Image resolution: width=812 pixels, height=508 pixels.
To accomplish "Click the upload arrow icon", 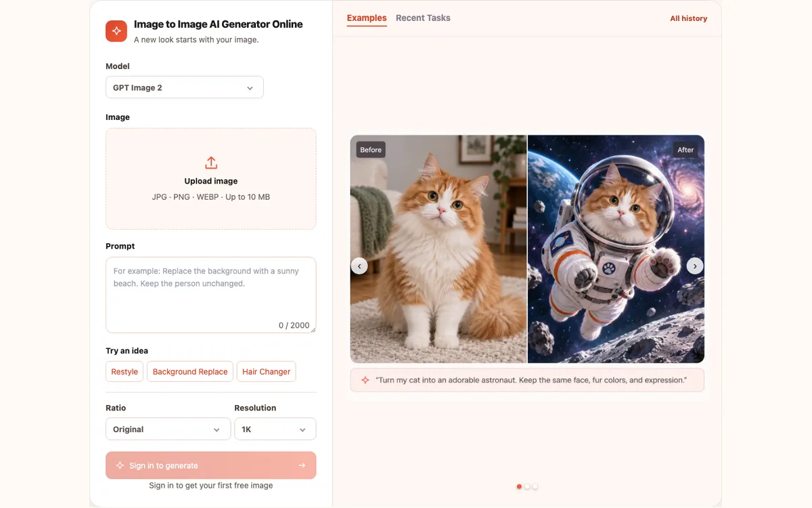I will pyautogui.click(x=211, y=163).
